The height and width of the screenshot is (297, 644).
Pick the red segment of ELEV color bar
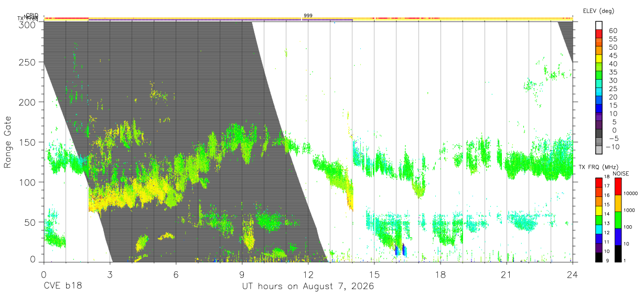[599, 34]
